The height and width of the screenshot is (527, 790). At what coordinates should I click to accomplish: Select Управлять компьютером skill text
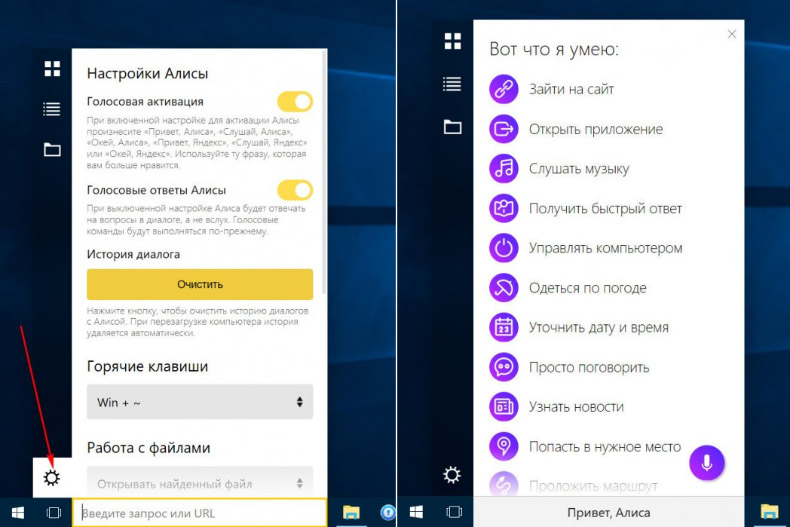coord(606,248)
